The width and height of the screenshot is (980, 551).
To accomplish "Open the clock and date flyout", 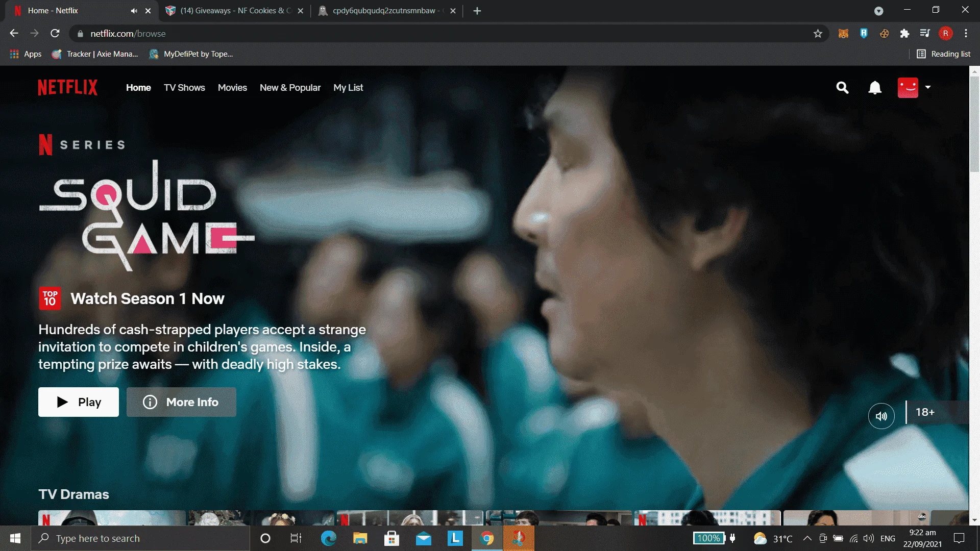I will (x=922, y=538).
